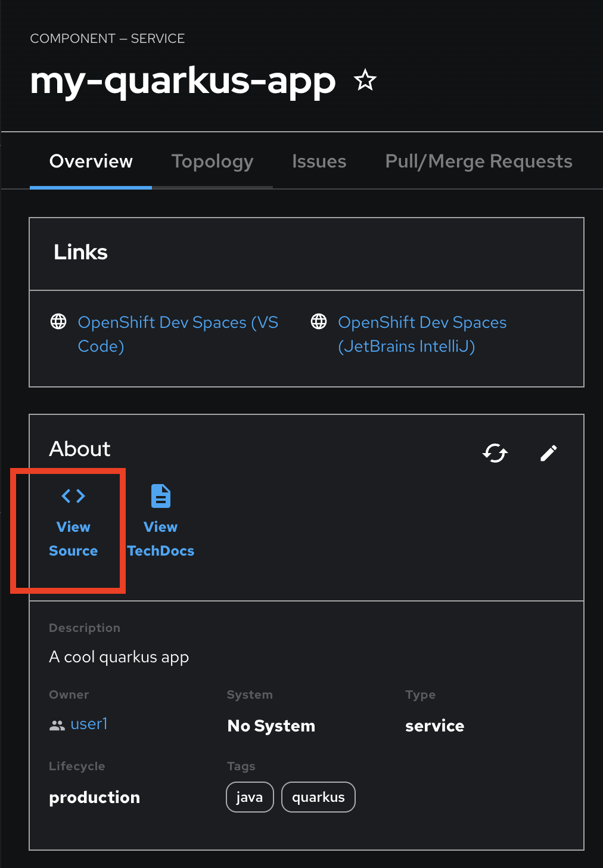Click the View TechDocs document icon
603x868 pixels.
coord(161,496)
